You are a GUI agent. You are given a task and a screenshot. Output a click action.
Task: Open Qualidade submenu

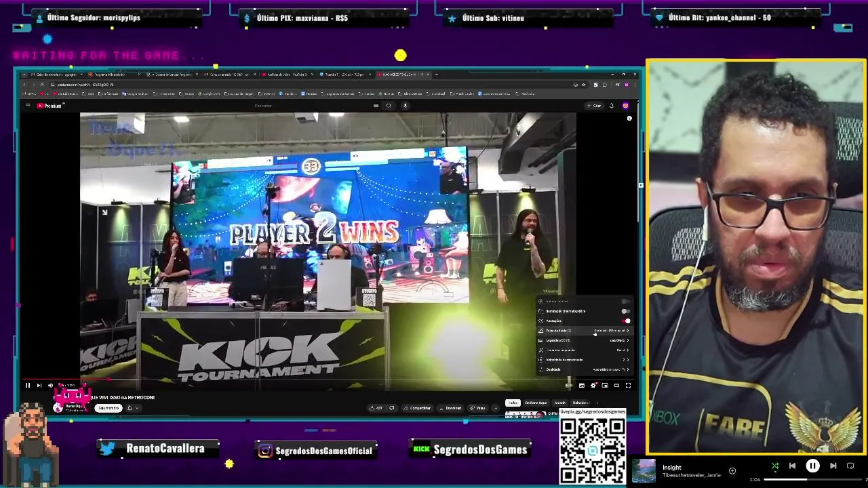pos(584,369)
